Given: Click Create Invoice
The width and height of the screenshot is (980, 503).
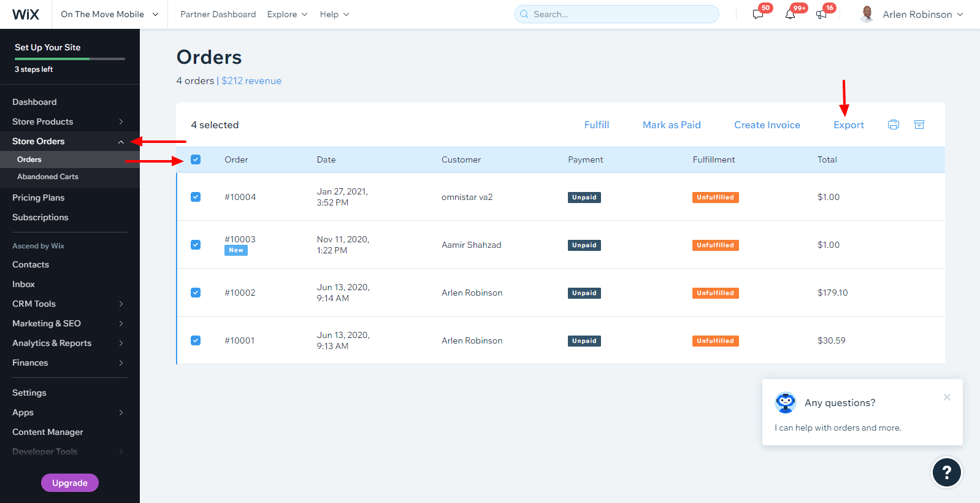Looking at the screenshot, I should (767, 125).
